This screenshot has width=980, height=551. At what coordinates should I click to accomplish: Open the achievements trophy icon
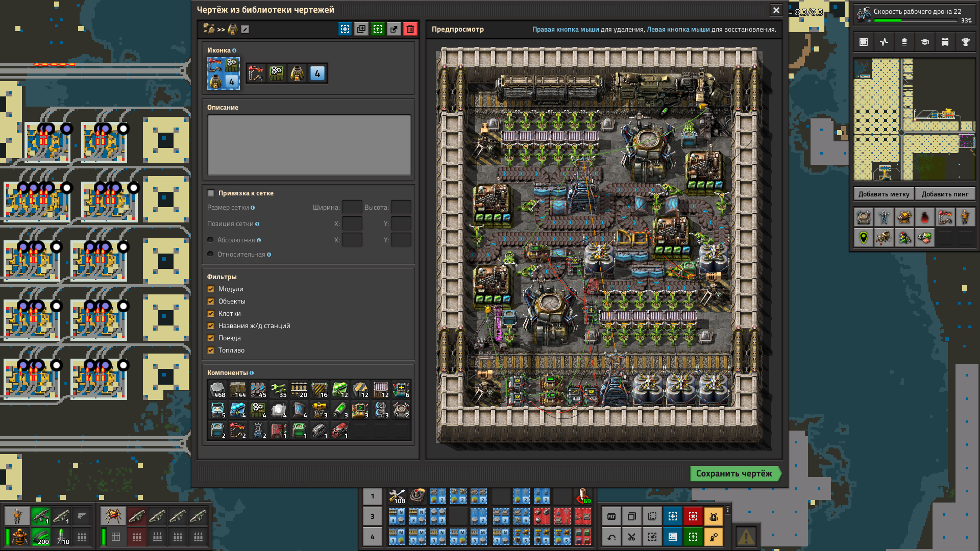pos(965,42)
